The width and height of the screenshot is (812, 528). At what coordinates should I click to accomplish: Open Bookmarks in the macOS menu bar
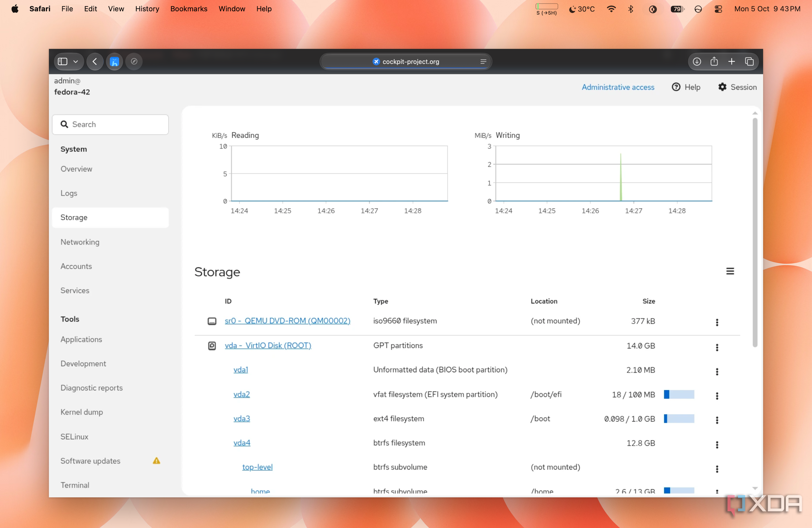click(x=189, y=9)
